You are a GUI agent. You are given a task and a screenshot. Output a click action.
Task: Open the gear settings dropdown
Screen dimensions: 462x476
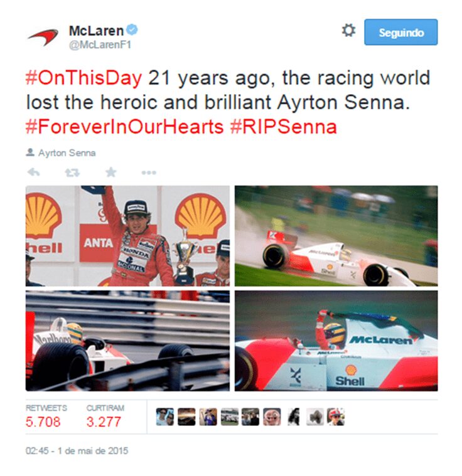(348, 31)
